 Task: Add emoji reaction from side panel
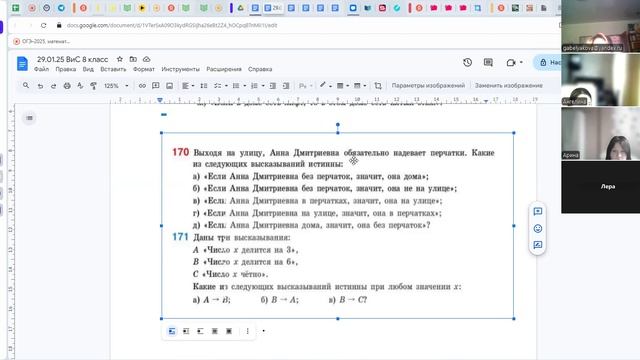(x=538, y=229)
